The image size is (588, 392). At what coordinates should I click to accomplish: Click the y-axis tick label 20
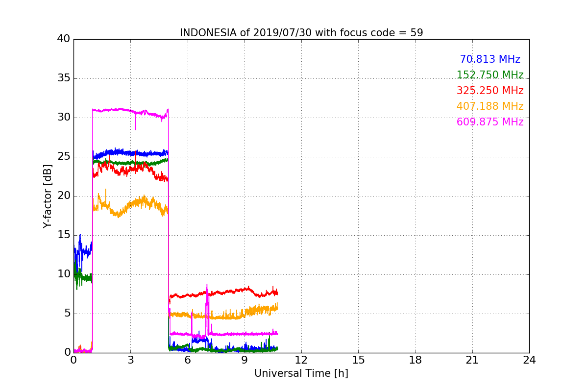click(64, 196)
